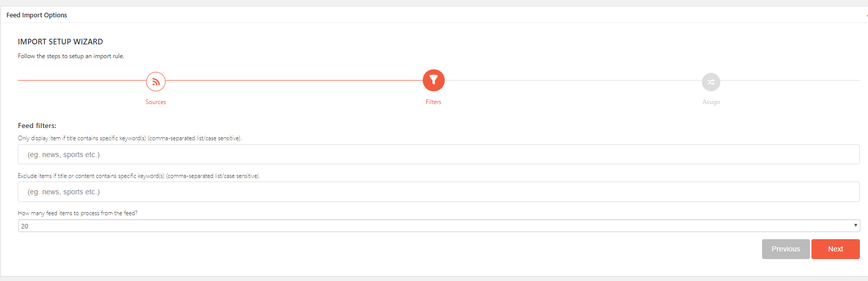Click the Filters step label
The image size is (868, 281).
coord(433,102)
